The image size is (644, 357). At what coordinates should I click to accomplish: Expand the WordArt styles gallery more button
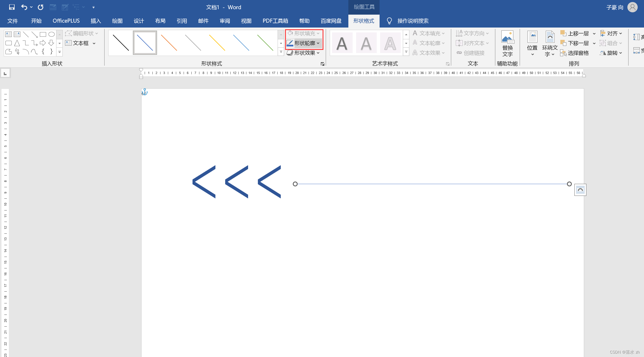pyautogui.click(x=406, y=52)
